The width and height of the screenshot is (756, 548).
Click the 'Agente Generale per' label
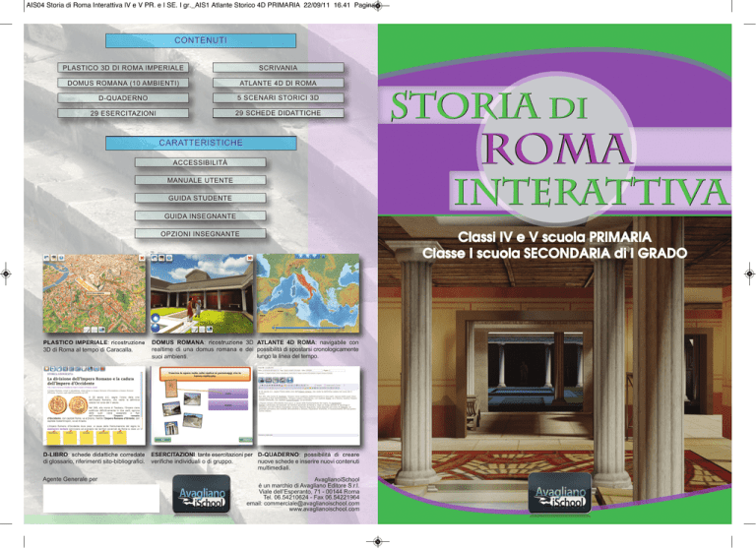tap(70, 479)
